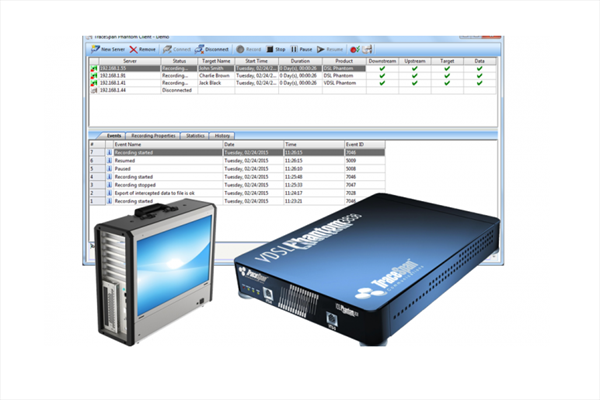Click the info icon on event row 4
600x400 pixels.
point(109,177)
